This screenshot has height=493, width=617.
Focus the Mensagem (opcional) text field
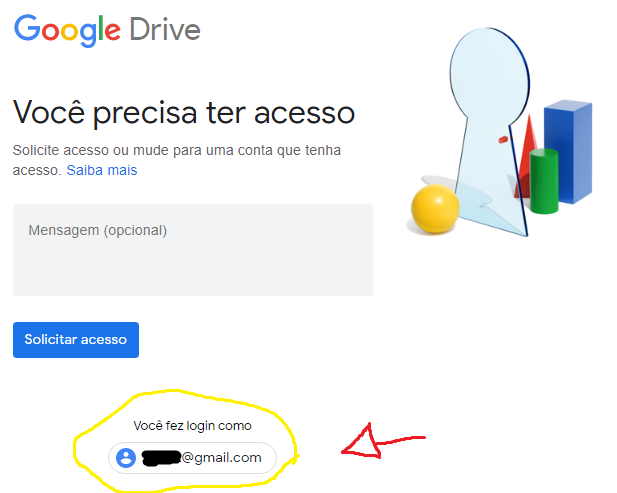[x=193, y=250]
